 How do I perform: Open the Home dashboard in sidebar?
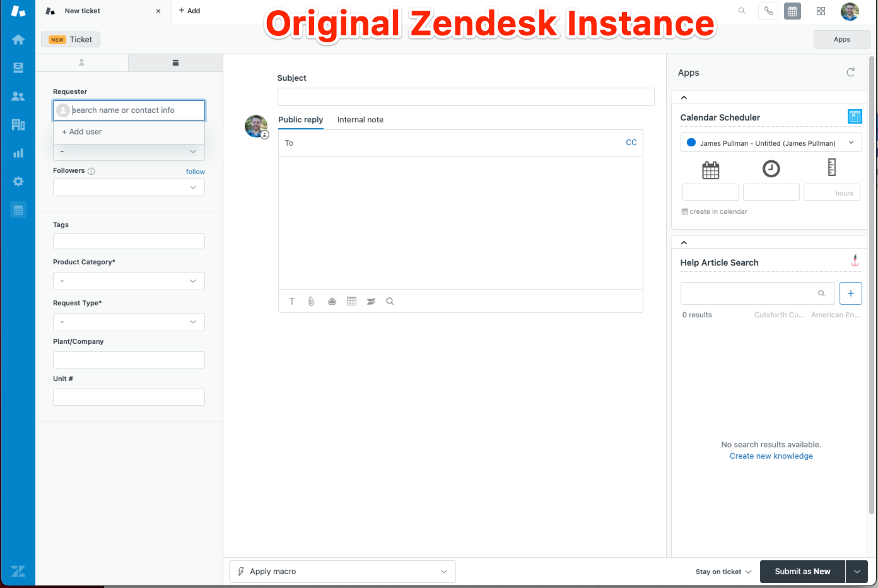(x=18, y=40)
